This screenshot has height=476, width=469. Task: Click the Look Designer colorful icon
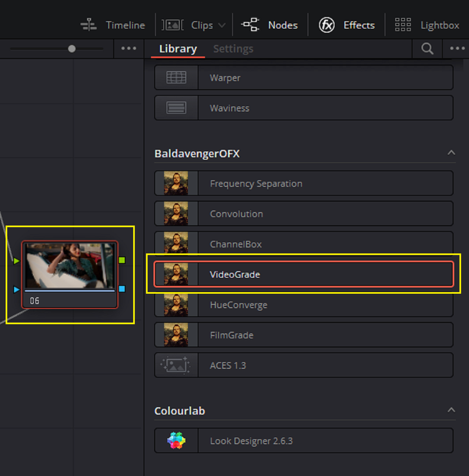point(176,440)
